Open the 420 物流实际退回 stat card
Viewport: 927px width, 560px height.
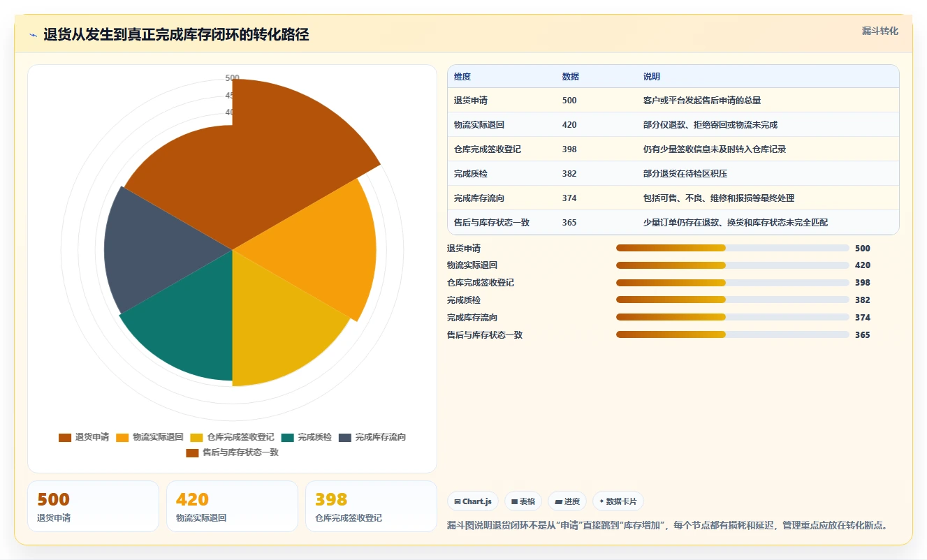(x=232, y=506)
